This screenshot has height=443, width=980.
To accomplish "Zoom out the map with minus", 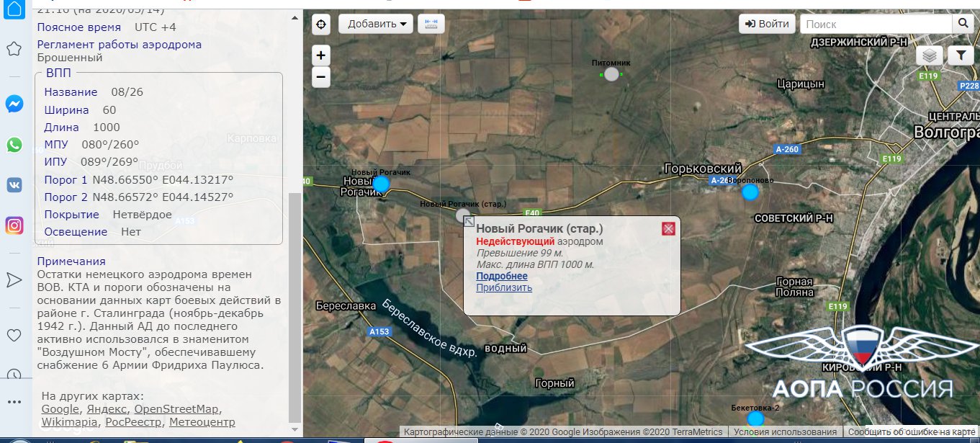I will coord(321,76).
